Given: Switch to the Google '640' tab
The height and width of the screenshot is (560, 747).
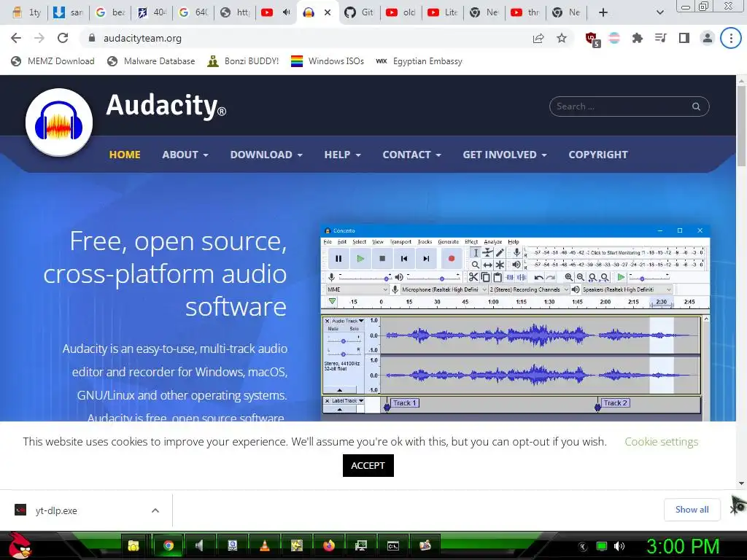Looking at the screenshot, I should coord(193,12).
